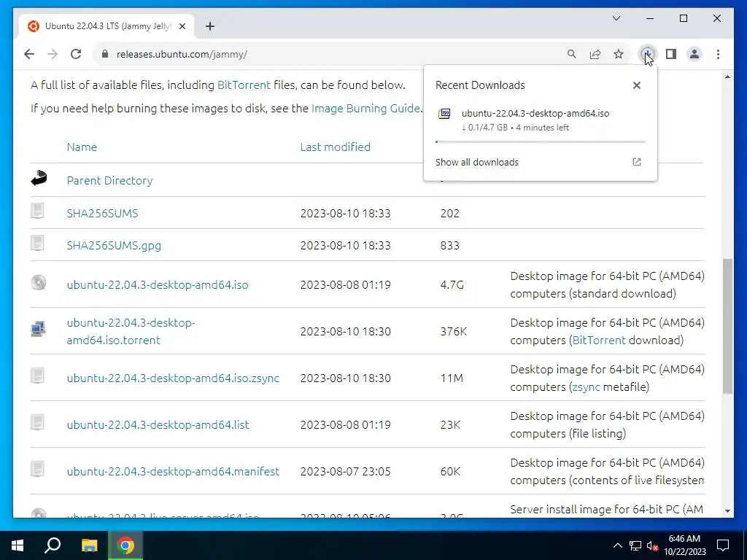The image size is (747, 560).
Task: Open the Windows notification center
Action: tap(723, 545)
